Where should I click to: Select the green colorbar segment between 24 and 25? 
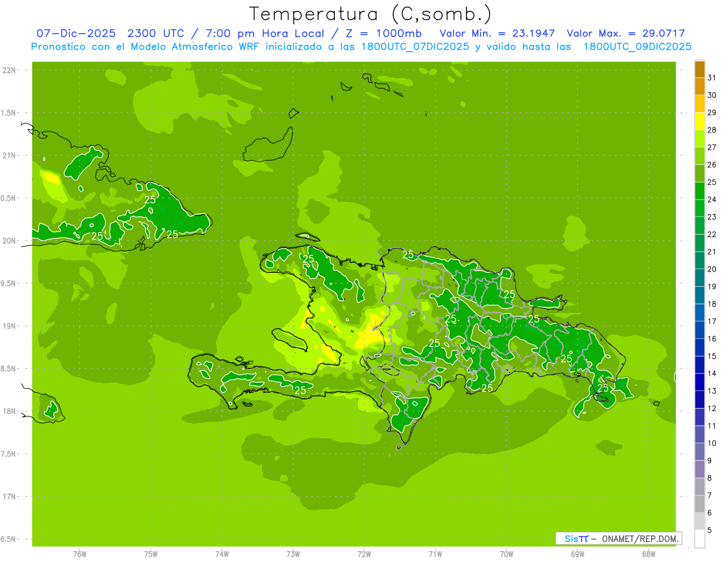(699, 191)
